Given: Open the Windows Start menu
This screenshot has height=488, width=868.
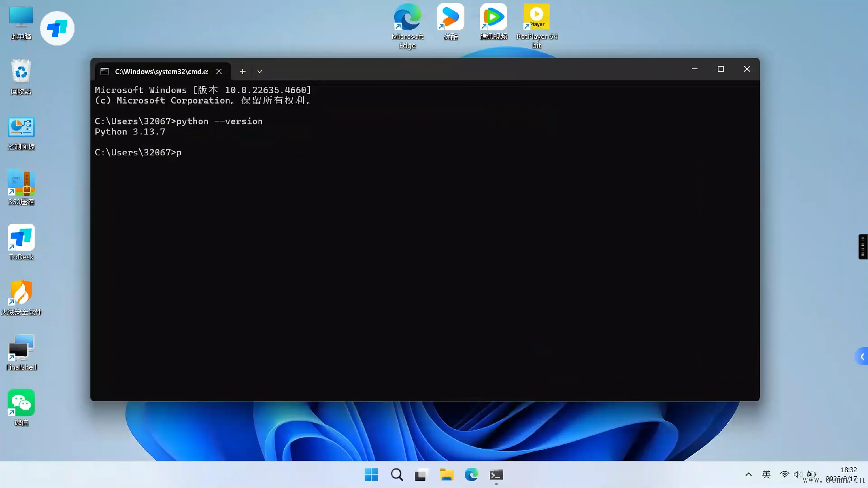Looking at the screenshot, I should [x=371, y=475].
